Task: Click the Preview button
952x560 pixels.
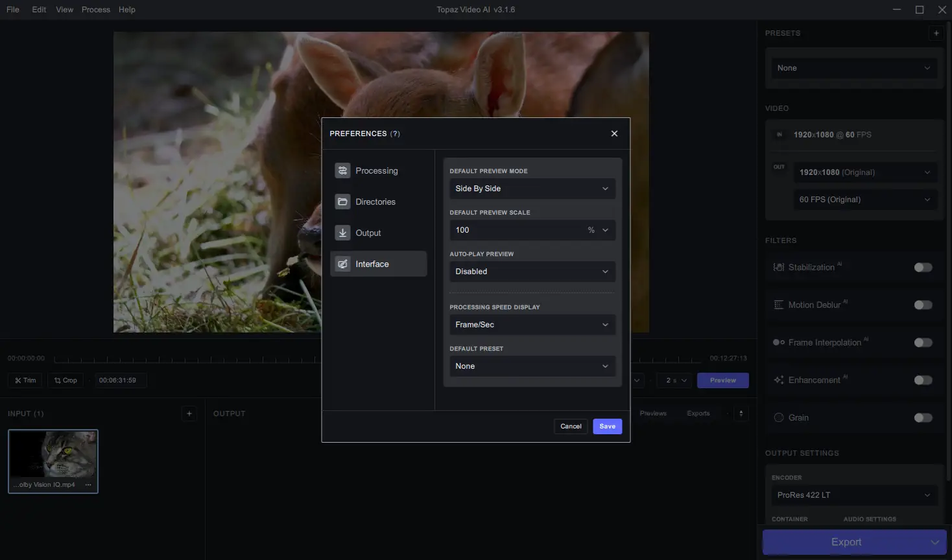Action: 723,380
